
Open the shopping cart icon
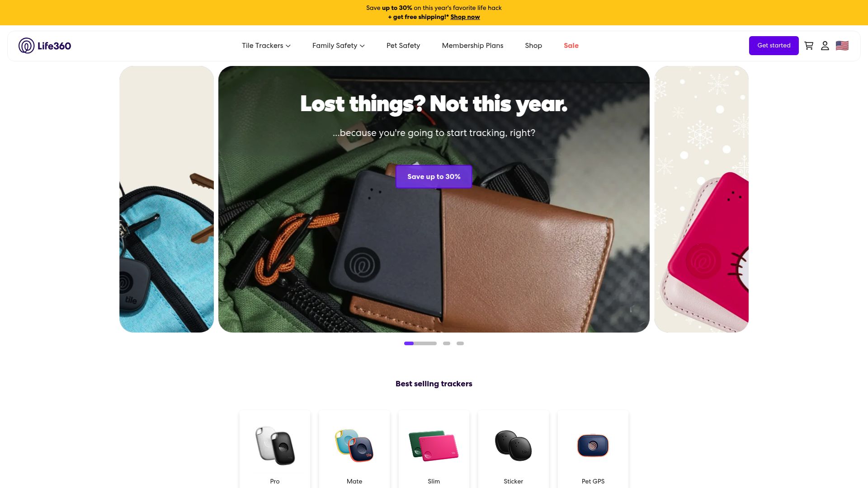809,46
